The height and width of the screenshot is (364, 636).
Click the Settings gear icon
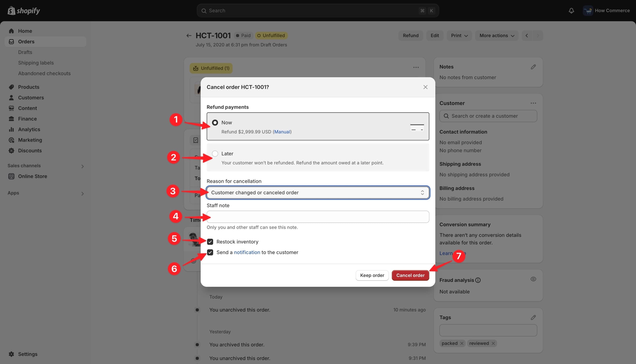pyautogui.click(x=11, y=354)
